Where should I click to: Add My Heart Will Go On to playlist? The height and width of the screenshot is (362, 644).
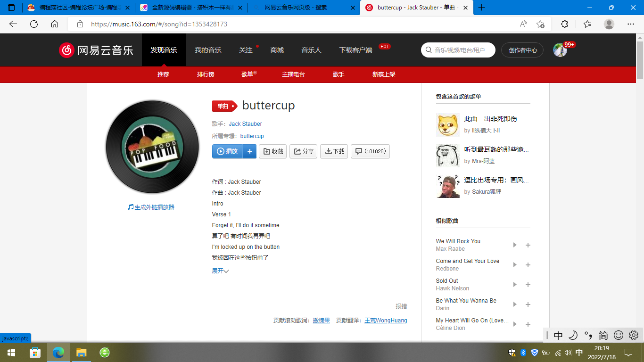[x=528, y=324]
